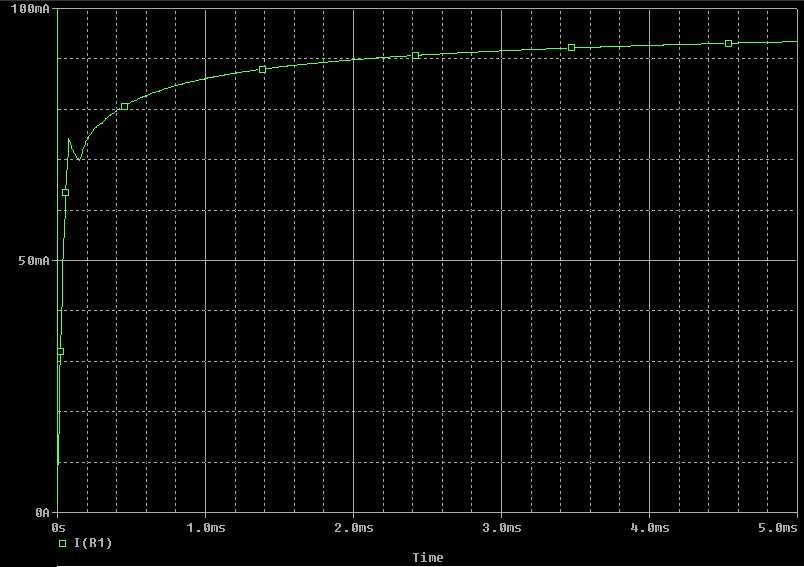Screen dimensions: 804x567
Task: Select trace marker square near 80mA
Action: click(125, 107)
